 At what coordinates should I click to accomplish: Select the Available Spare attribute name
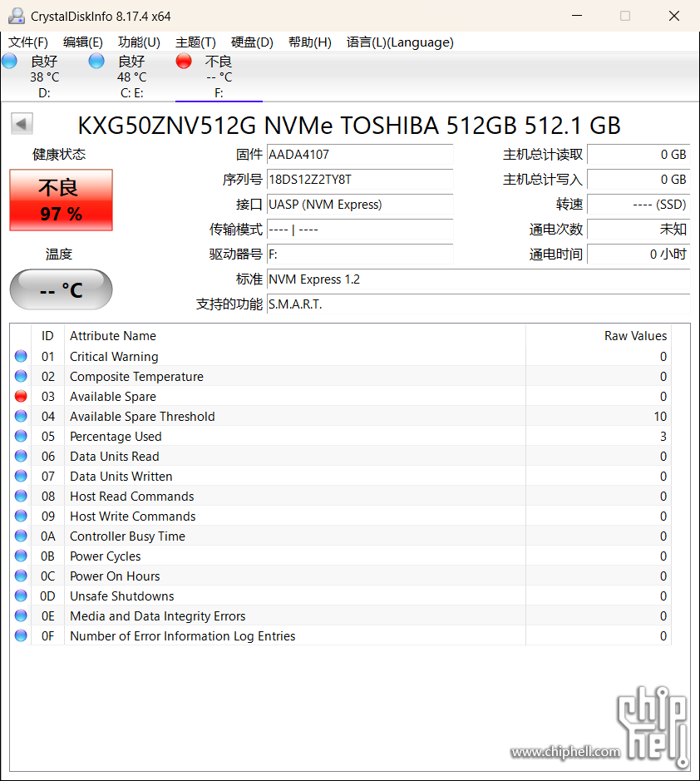click(x=113, y=397)
